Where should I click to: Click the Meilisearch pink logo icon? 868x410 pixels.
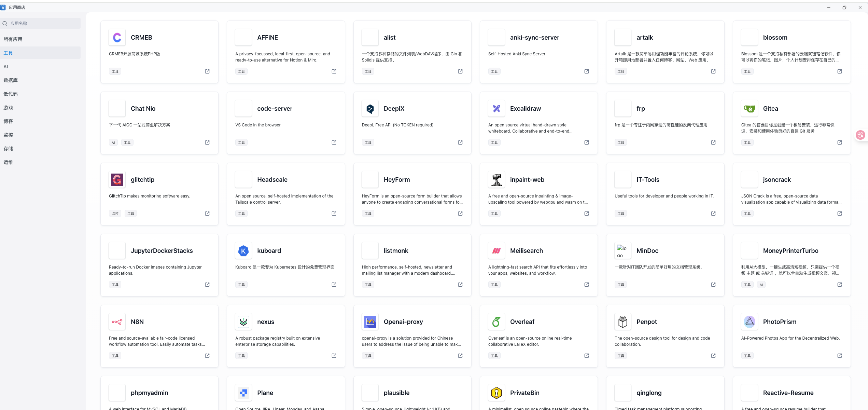[x=496, y=251]
